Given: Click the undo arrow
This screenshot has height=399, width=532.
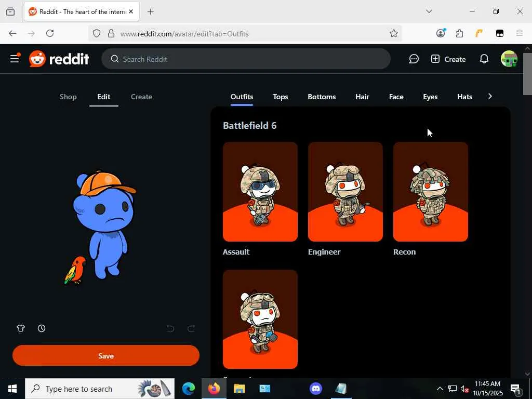Looking at the screenshot, I should (170, 328).
